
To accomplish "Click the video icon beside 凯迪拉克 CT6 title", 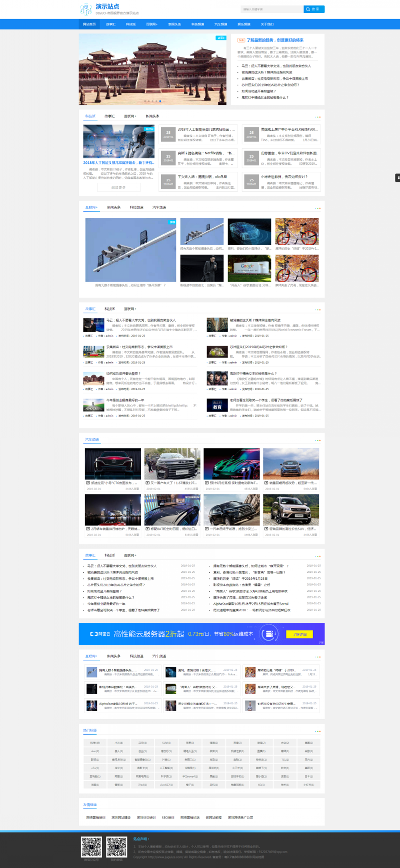I will 88,483.
